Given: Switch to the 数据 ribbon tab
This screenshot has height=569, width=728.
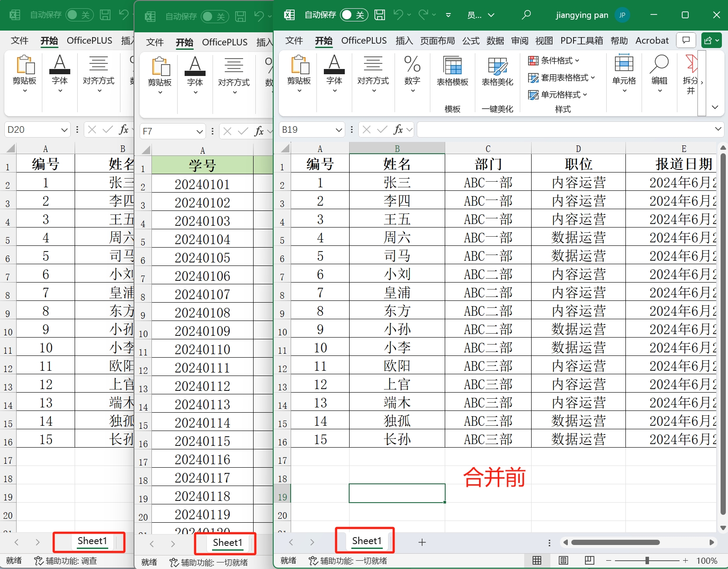Looking at the screenshot, I should click(x=495, y=41).
